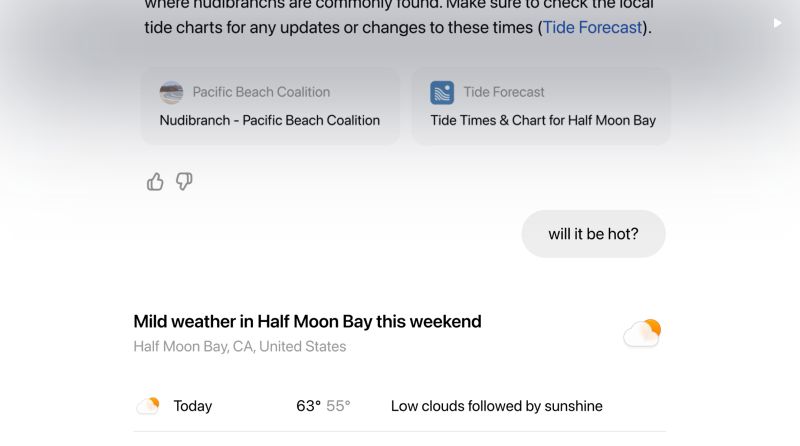Click the 55° low temperature
The height and width of the screenshot is (446, 800).
[338, 406]
